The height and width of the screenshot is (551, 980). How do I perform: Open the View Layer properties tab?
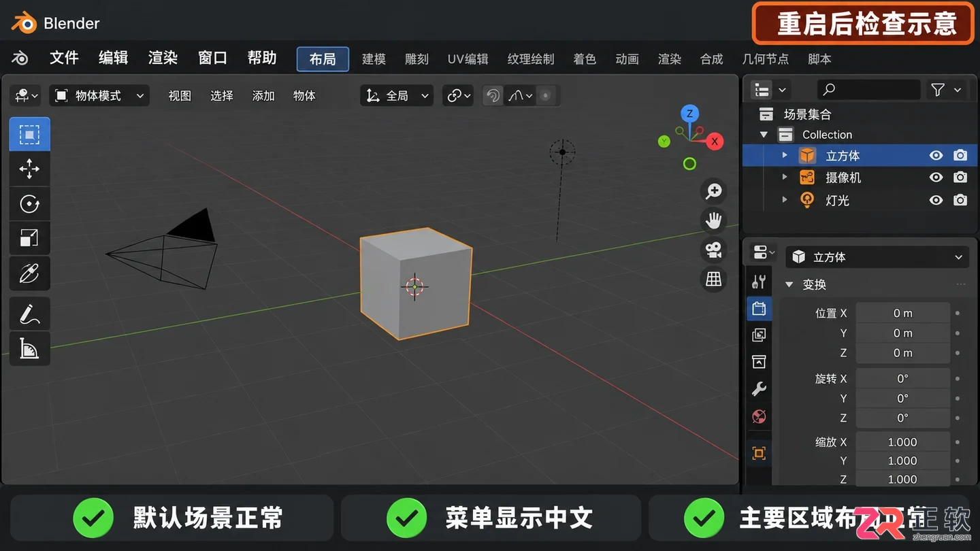click(x=759, y=335)
